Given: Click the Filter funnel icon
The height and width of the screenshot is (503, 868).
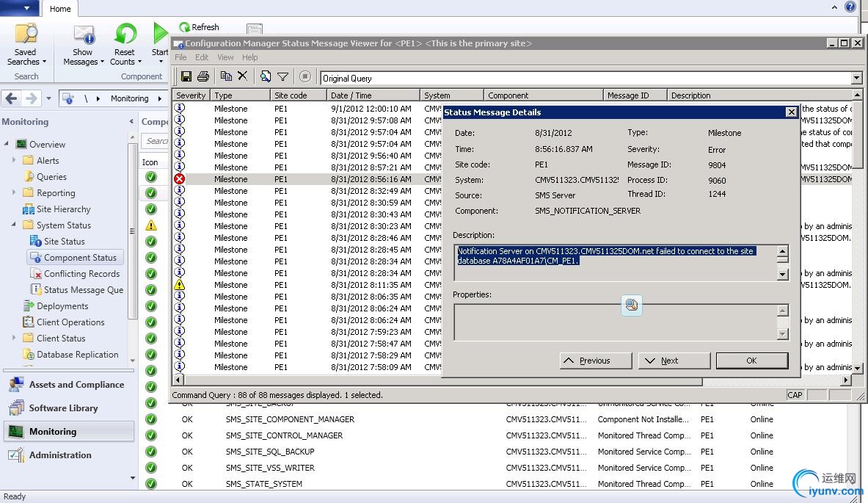Looking at the screenshot, I should 282,77.
